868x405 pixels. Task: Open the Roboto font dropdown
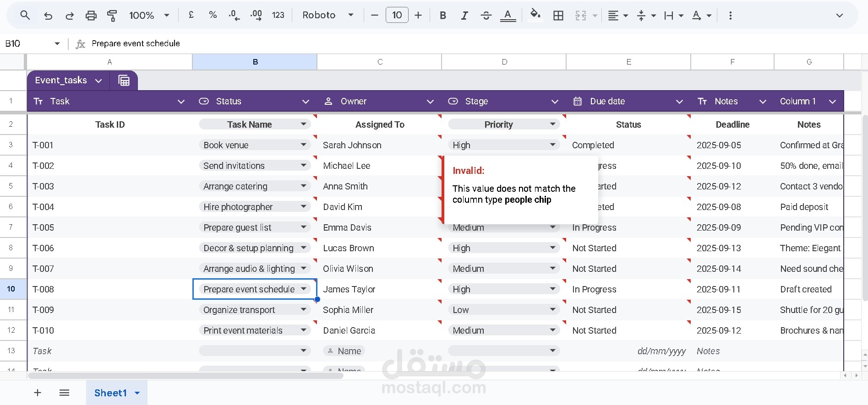328,15
